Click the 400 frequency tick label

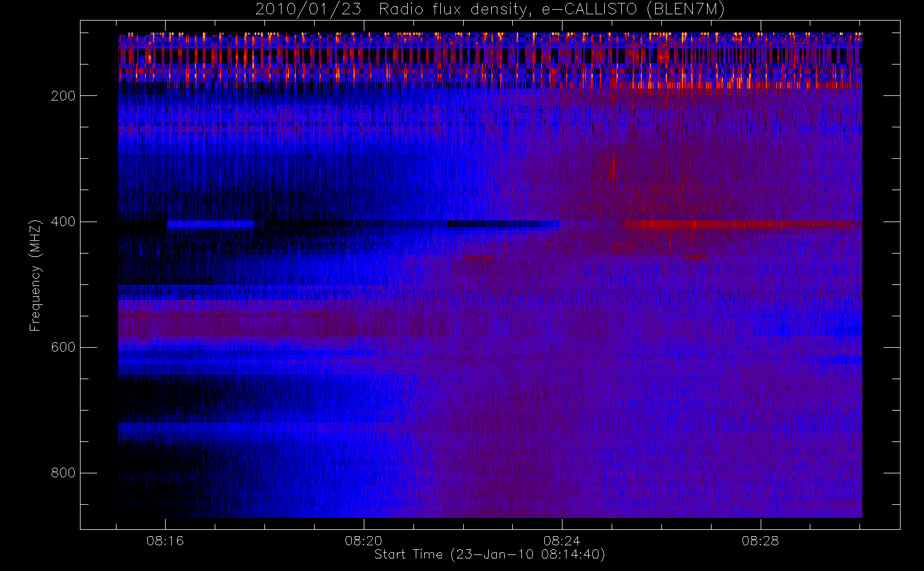63,222
